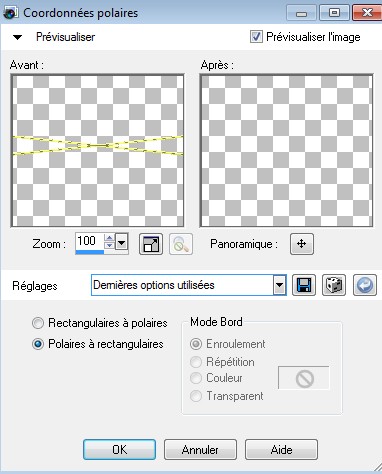Choose the Enroulement edge mode
Screen dimensions: 382x474
196,344
